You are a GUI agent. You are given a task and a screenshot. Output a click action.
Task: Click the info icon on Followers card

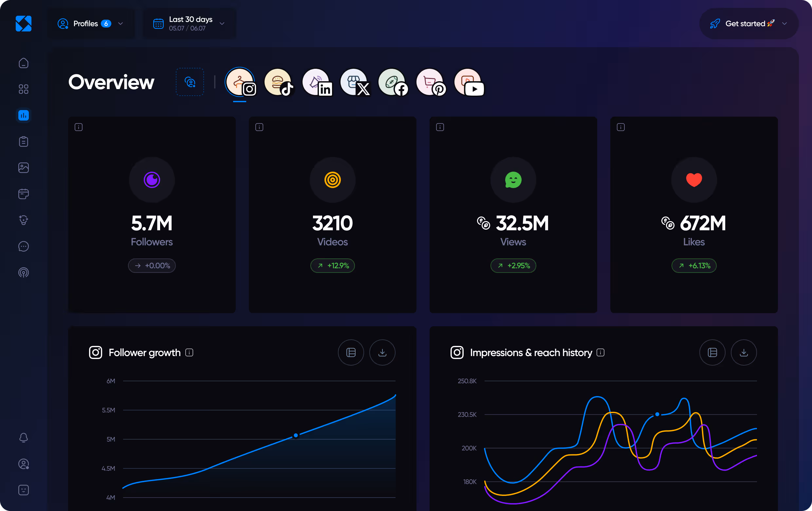click(78, 127)
